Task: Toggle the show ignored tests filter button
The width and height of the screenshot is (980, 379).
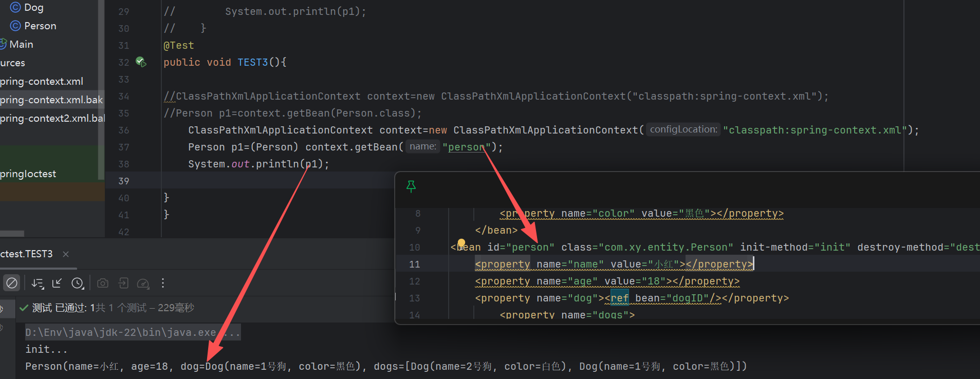Action: (x=11, y=283)
